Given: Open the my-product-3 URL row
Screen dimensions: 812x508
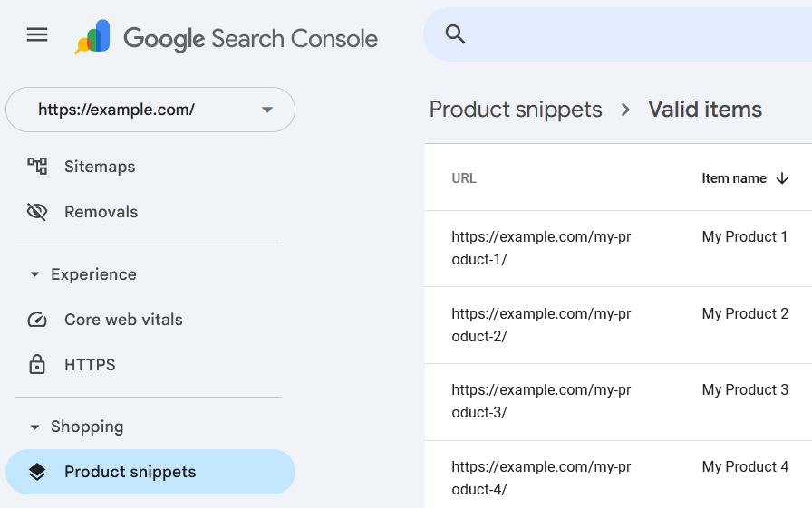Looking at the screenshot, I should pyautogui.click(x=541, y=401).
